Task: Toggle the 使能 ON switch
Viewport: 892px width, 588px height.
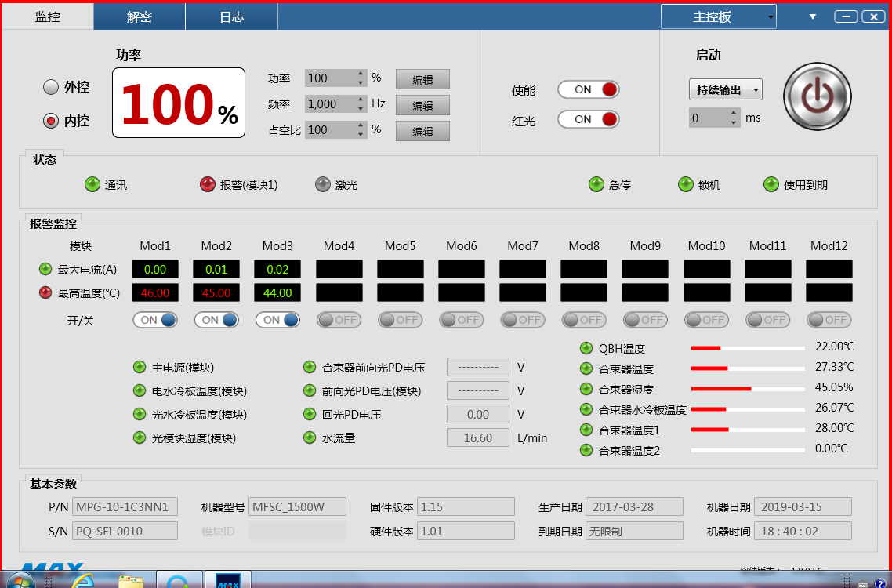Action: click(588, 89)
